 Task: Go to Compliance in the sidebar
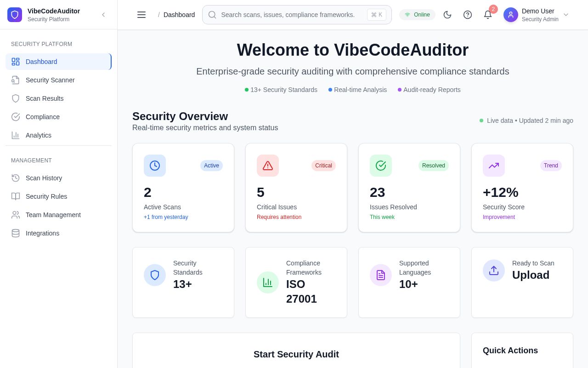pyautogui.click(x=58, y=117)
